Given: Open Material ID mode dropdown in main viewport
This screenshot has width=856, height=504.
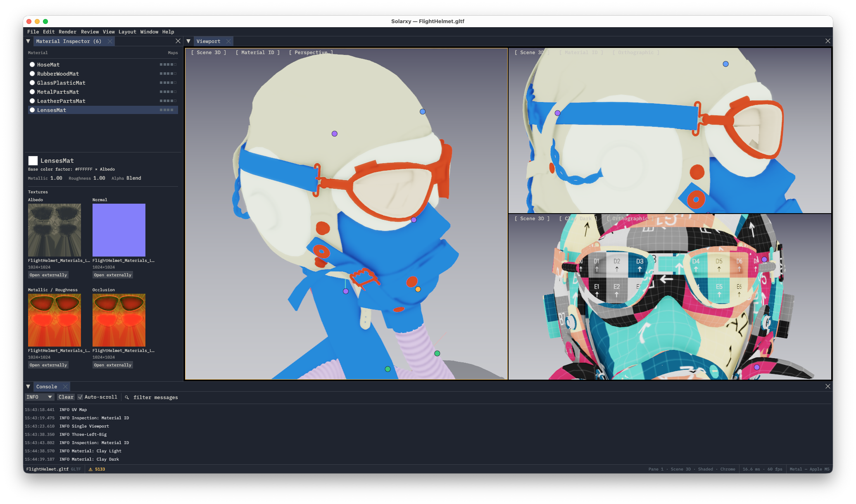Looking at the screenshot, I should (258, 52).
